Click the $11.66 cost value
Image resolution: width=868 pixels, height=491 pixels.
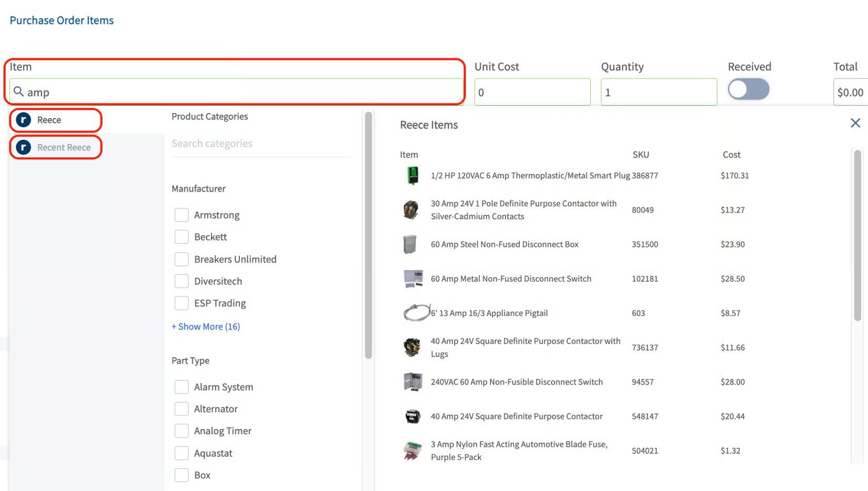point(733,347)
